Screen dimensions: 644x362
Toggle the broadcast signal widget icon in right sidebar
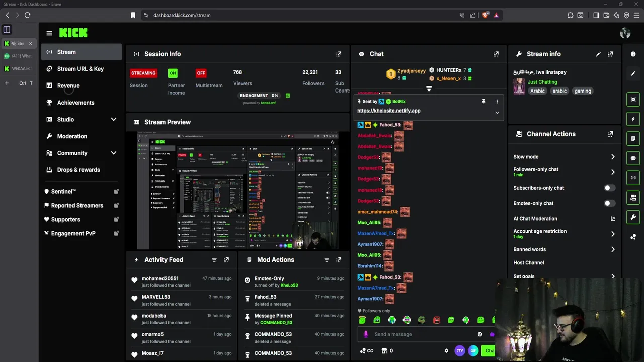coord(633,177)
